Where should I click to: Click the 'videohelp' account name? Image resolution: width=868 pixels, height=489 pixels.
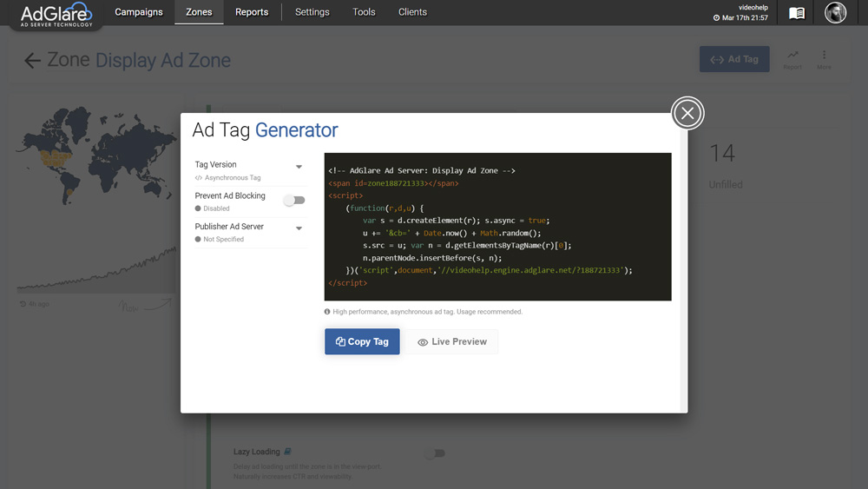[x=753, y=8]
